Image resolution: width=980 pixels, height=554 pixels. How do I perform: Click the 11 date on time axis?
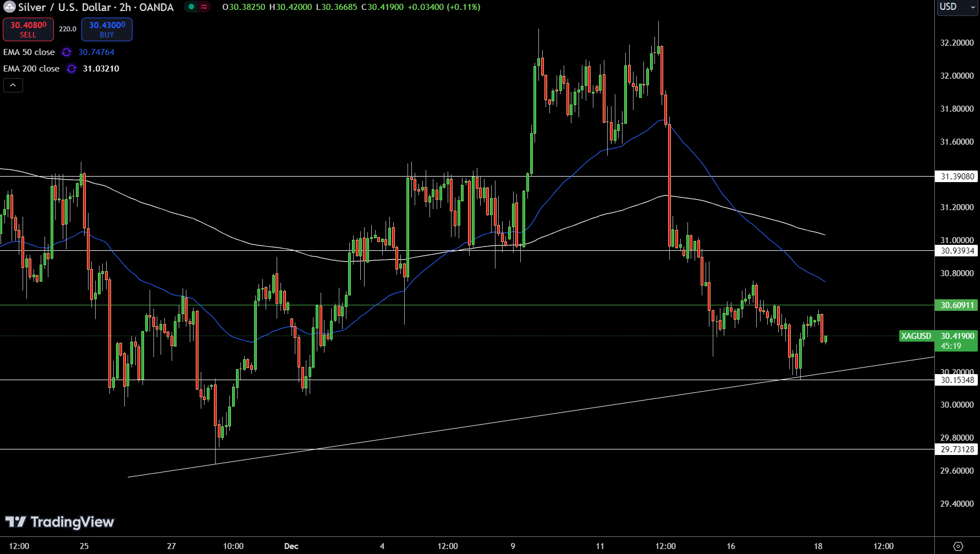600,546
